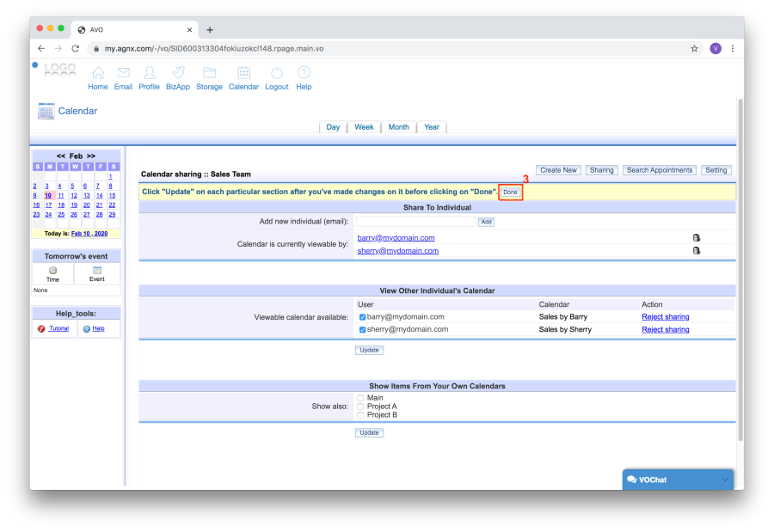Screen dimensions: 774x532
Task: Open the Storage folder icon
Action: [x=209, y=73]
